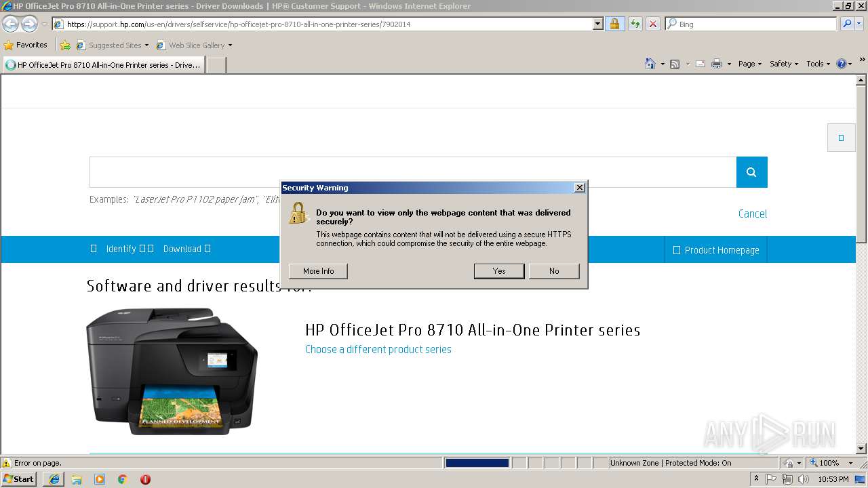Open the Safety menu
The image size is (868, 488).
(784, 64)
